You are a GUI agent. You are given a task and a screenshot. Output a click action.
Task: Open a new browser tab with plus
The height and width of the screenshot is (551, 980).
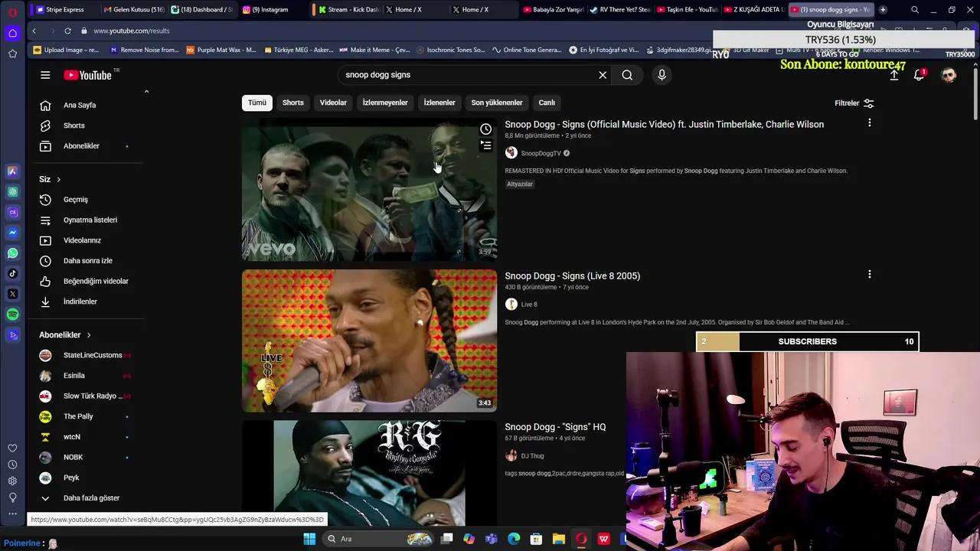tap(883, 9)
